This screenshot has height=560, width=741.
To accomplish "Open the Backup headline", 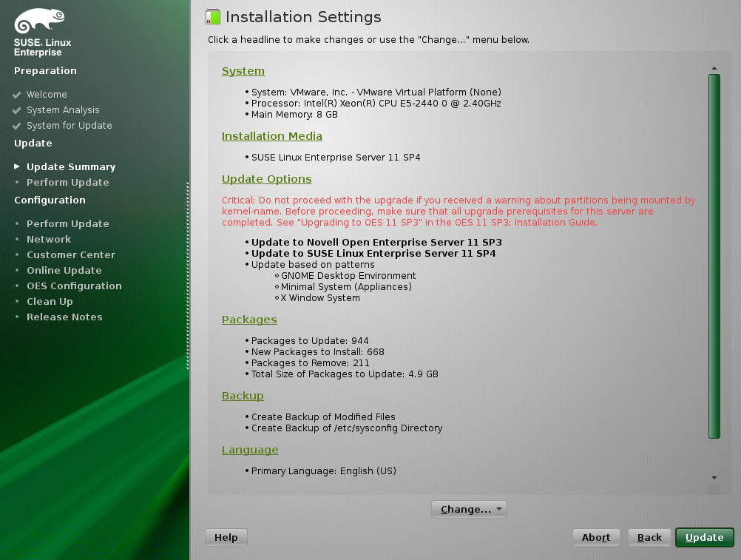I will [243, 396].
